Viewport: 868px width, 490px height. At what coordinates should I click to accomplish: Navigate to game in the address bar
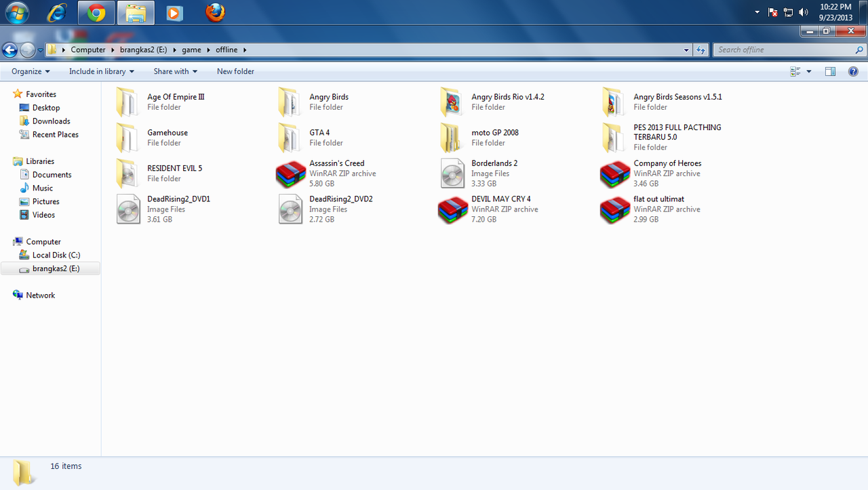pos(191,49)
